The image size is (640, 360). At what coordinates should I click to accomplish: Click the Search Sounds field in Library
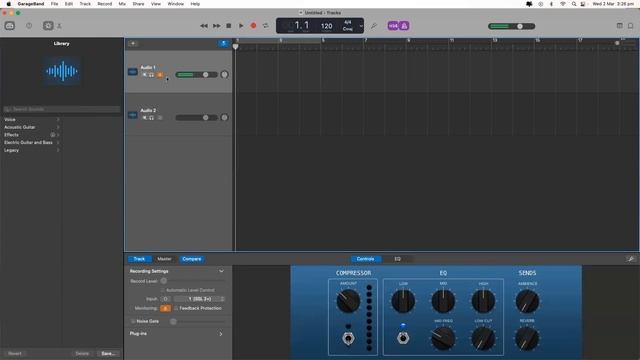[x=62, y=109]
